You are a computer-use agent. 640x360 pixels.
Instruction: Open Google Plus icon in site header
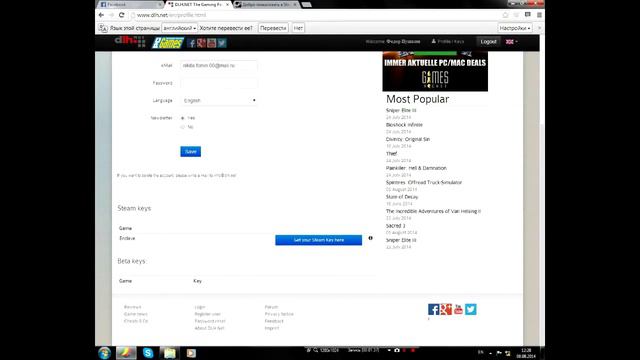201,43
